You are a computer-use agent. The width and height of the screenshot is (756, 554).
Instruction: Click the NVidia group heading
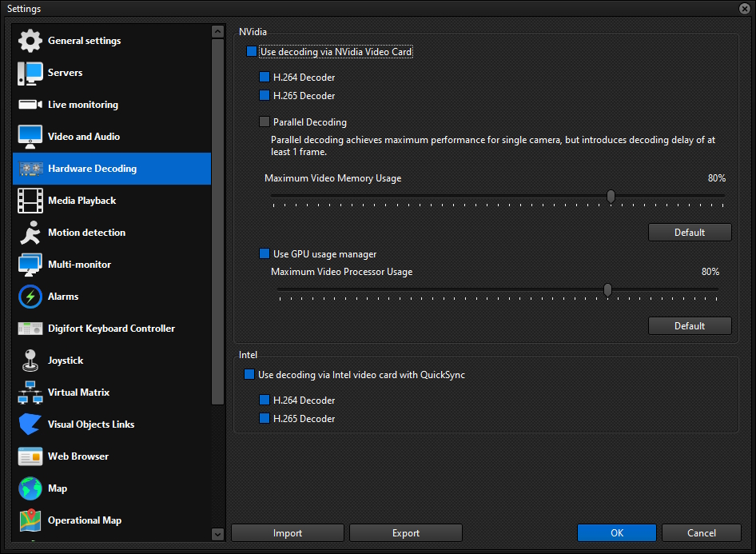[253, 32]
